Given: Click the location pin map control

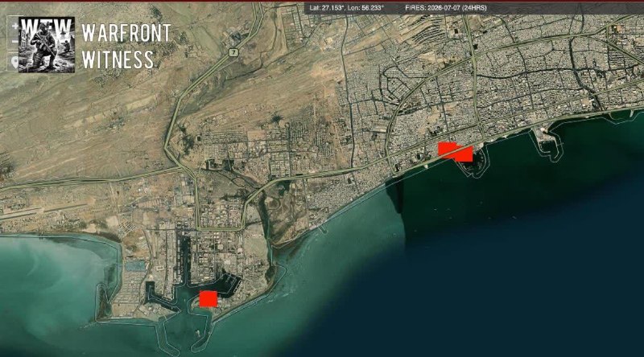Looking at the screenshot, I should tap(14, 63).
